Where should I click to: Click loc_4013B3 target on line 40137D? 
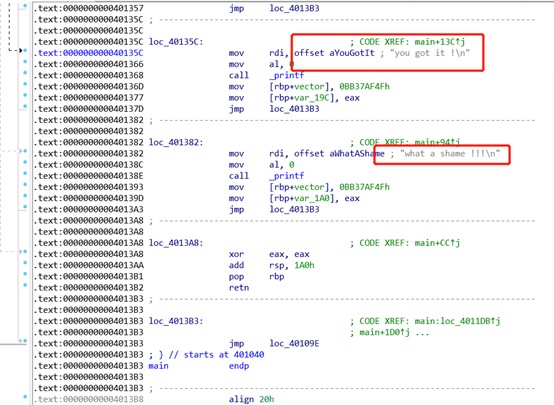point(294,109)
